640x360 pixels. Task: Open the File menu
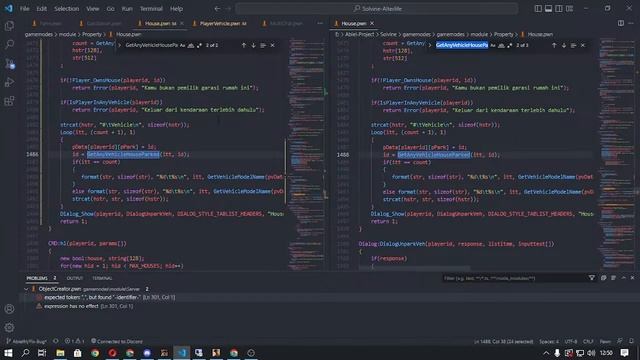pyautogui.click(x=24, y=9)
